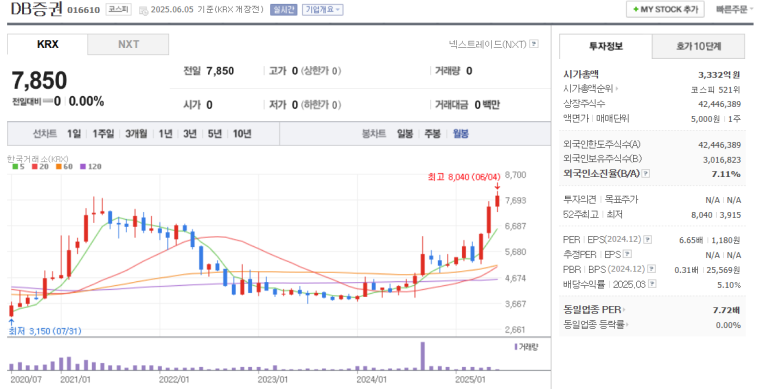Click the 거래량 legend label

(x=527, y=347)
